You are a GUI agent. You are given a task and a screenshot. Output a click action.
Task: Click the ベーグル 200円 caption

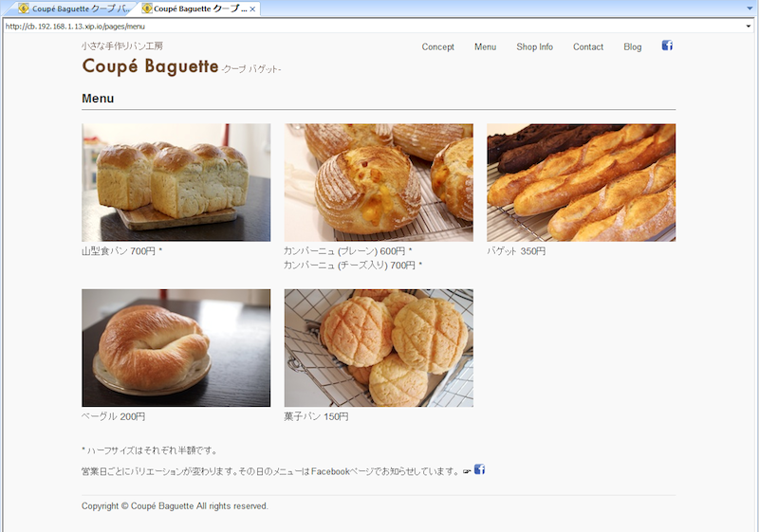[113, 416]
